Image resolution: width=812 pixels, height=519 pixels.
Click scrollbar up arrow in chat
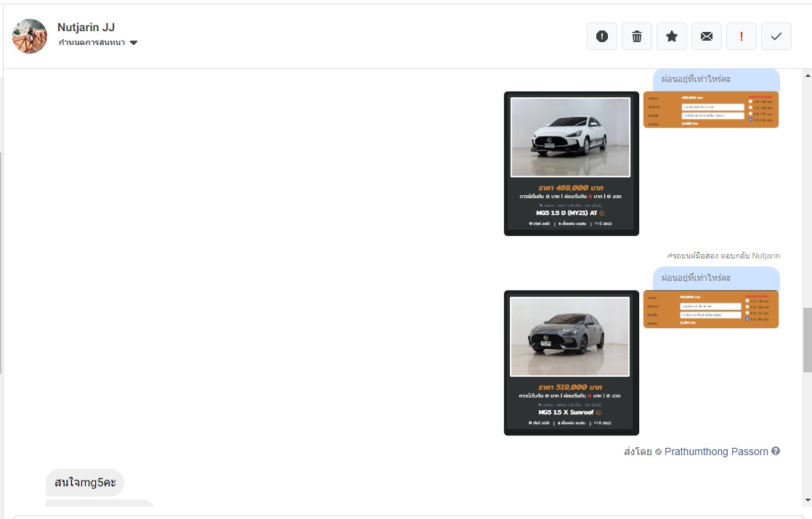tap(808, 75)
